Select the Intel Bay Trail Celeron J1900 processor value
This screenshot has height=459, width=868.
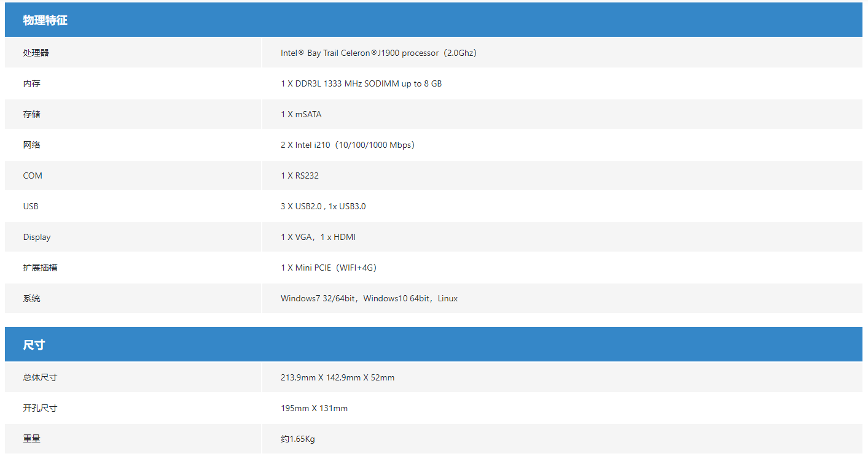click(x=379, y=53)
